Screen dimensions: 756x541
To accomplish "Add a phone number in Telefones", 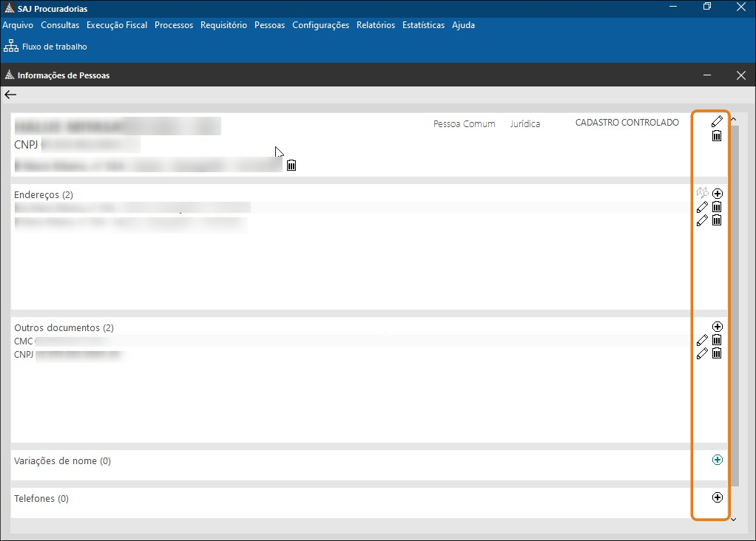I will (x=717, y=497).
